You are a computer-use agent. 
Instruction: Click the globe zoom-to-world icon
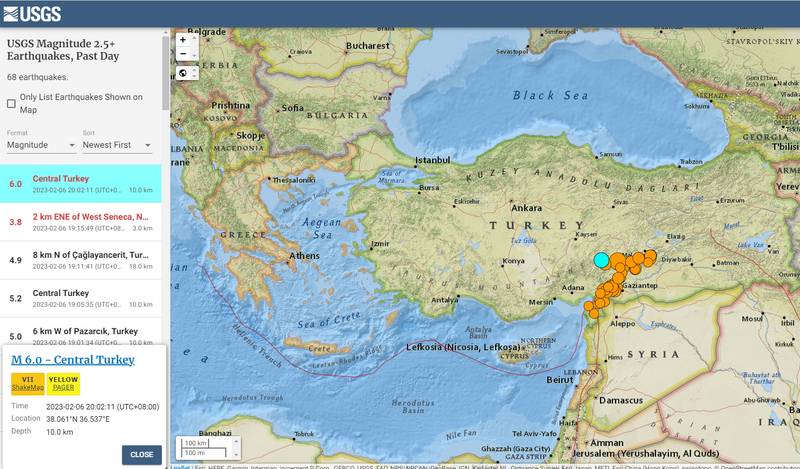point(183,74)
